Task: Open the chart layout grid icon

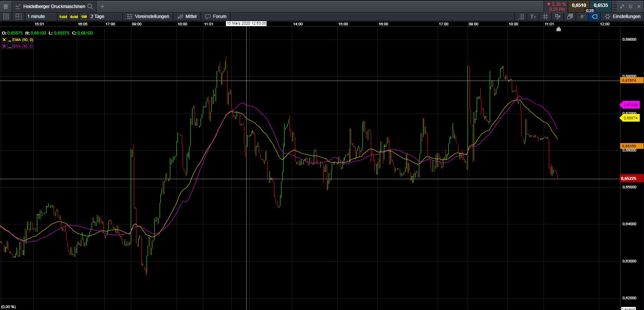Action: coord(18,16)
